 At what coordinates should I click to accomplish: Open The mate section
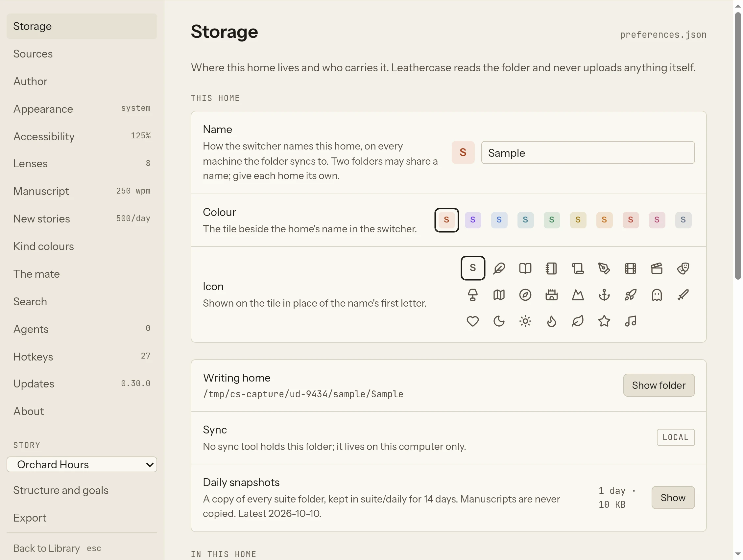pyautogui.click(x=82, y=274)
